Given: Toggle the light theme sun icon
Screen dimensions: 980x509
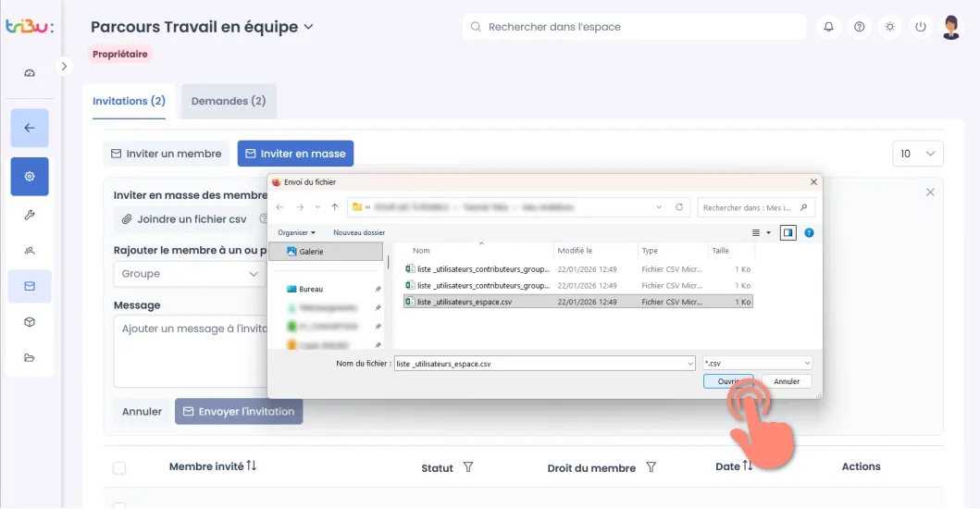Looking at the screenshot, I should pyautogui.click(x=890, y=27).
